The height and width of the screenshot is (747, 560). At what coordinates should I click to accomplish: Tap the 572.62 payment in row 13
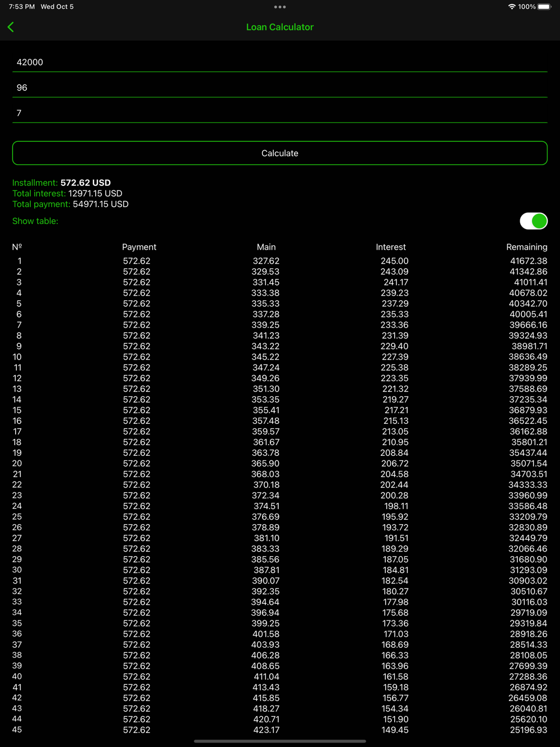137,389
